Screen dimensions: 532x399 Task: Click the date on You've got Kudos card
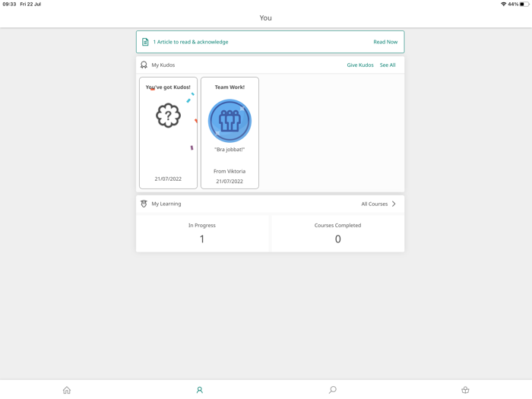168,179
